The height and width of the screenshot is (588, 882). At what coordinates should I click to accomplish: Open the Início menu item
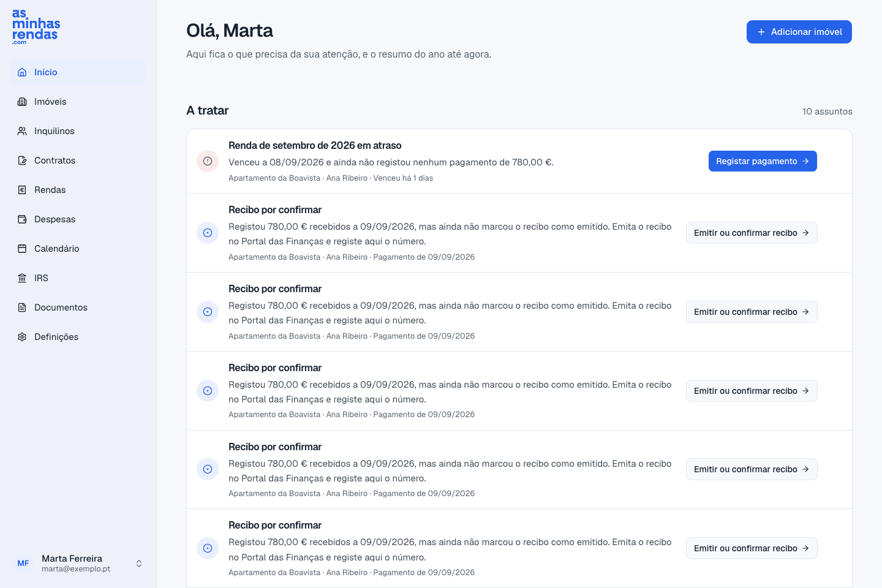tap(78, 72)
